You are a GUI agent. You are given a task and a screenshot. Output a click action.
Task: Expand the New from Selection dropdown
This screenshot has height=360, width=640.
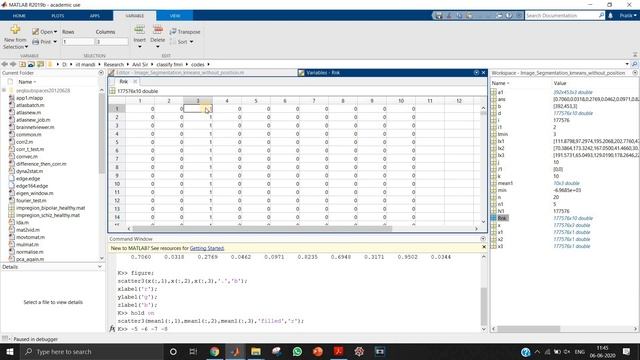point(27,47)
